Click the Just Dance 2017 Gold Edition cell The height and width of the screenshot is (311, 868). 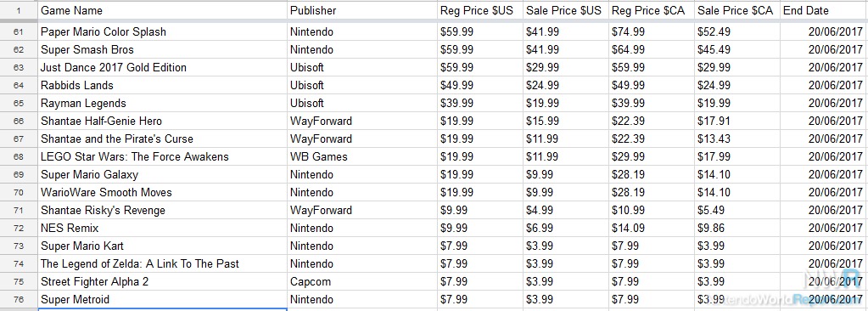[162, 67]
